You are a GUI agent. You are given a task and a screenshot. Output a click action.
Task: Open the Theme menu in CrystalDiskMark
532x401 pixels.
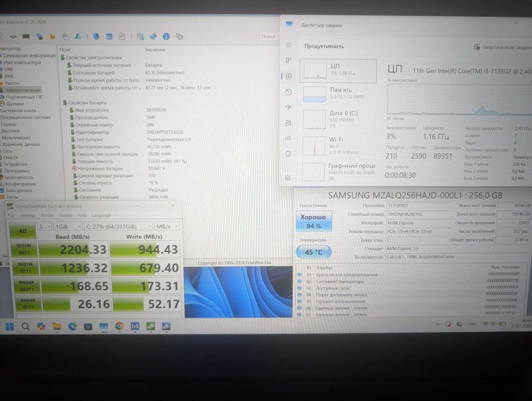[x=65, y=215]
